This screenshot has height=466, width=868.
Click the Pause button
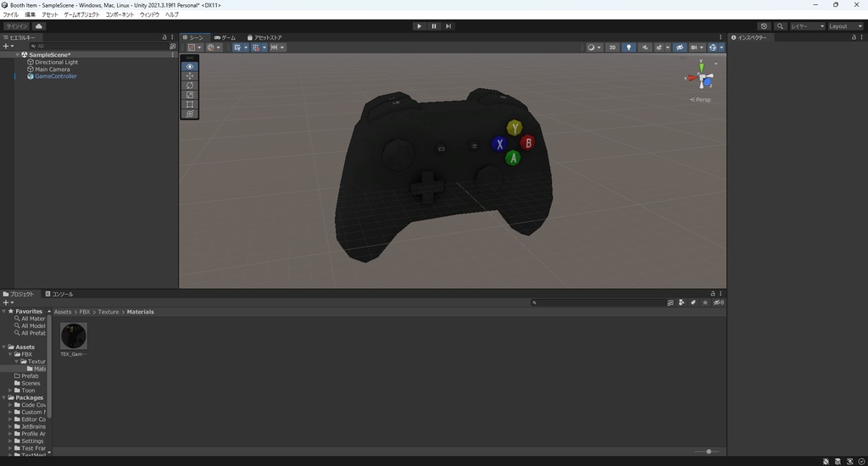433,26
